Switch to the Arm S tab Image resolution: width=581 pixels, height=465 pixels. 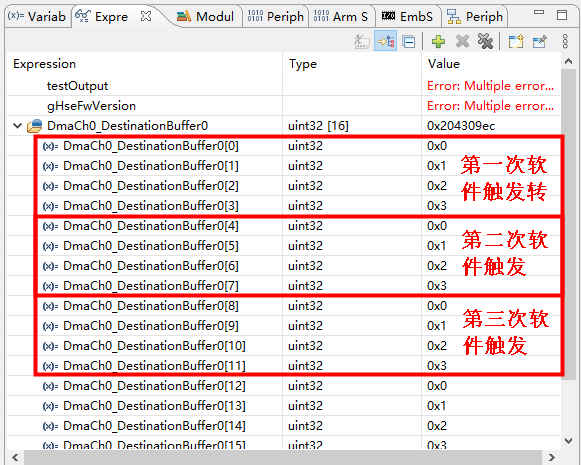click(341, 17)
